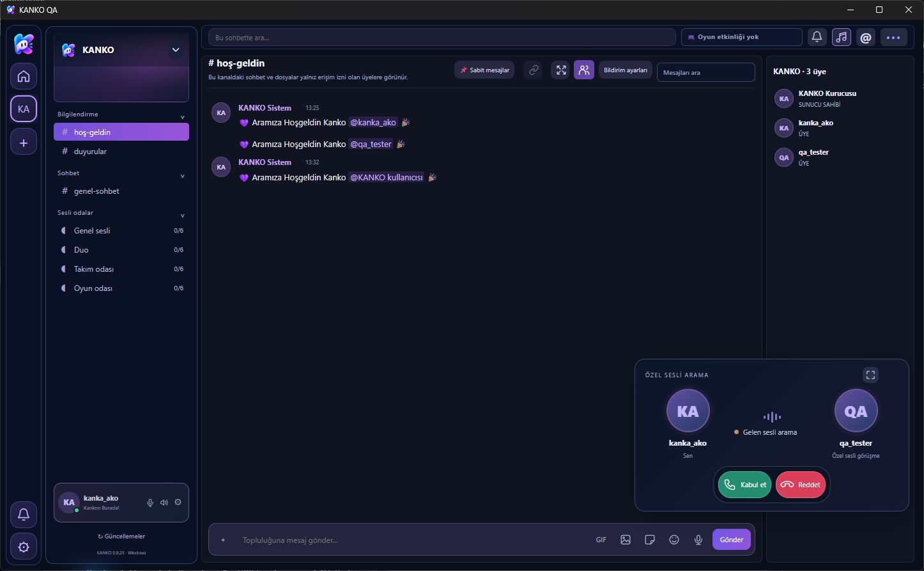The height and width of the screenshot is (571, 924).
Task: Open the sticker picker icon
Action: point(650,540)
